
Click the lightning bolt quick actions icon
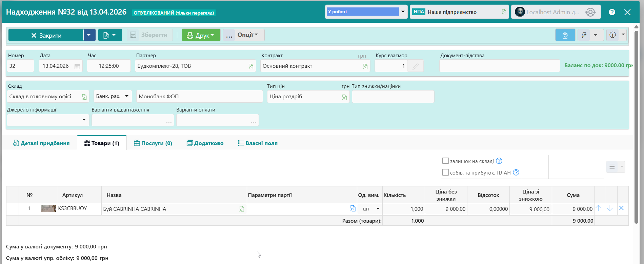pos(584,35)
